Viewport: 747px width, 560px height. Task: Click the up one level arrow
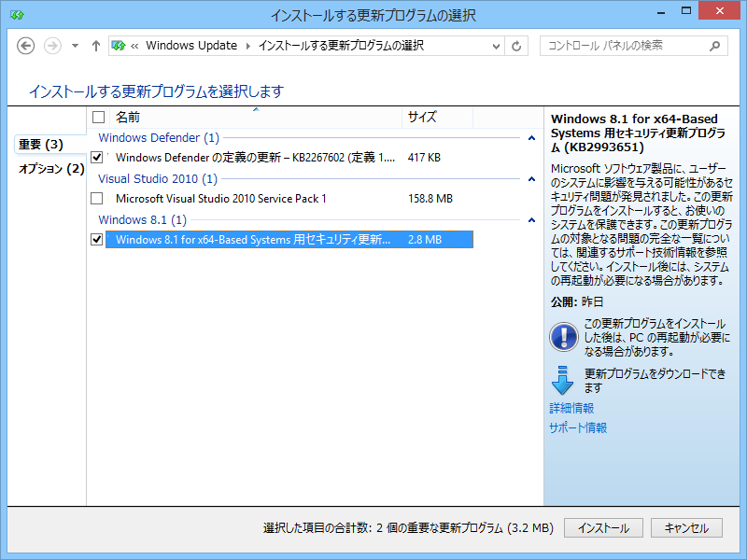point(95,45)
